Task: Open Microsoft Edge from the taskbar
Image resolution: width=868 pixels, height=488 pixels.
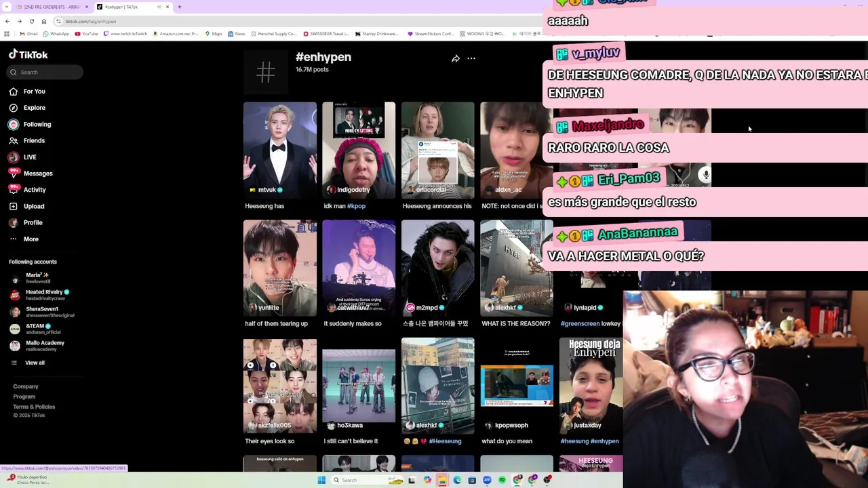Action: click(457, 480)
